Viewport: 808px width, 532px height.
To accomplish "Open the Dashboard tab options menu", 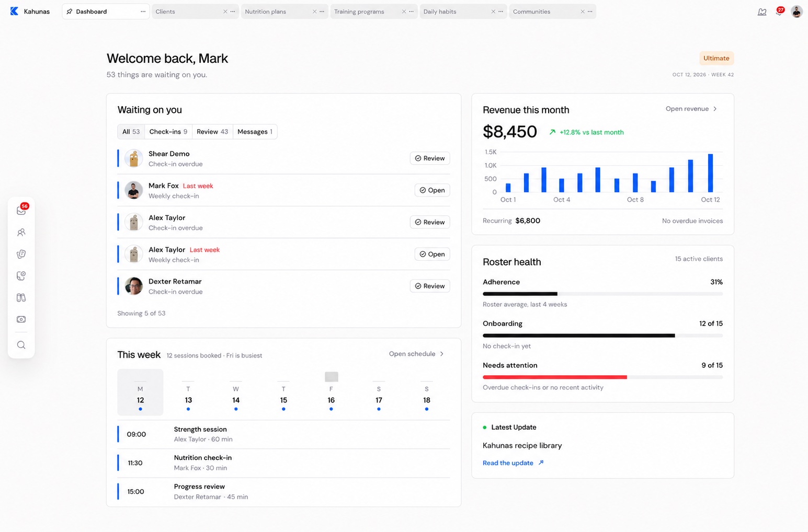I will pos(143,11).
